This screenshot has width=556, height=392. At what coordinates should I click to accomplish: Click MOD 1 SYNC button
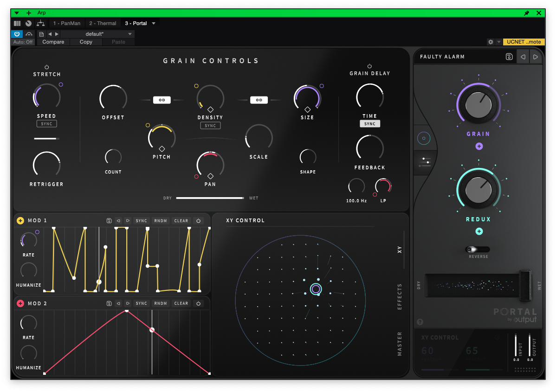click(141, 220)
